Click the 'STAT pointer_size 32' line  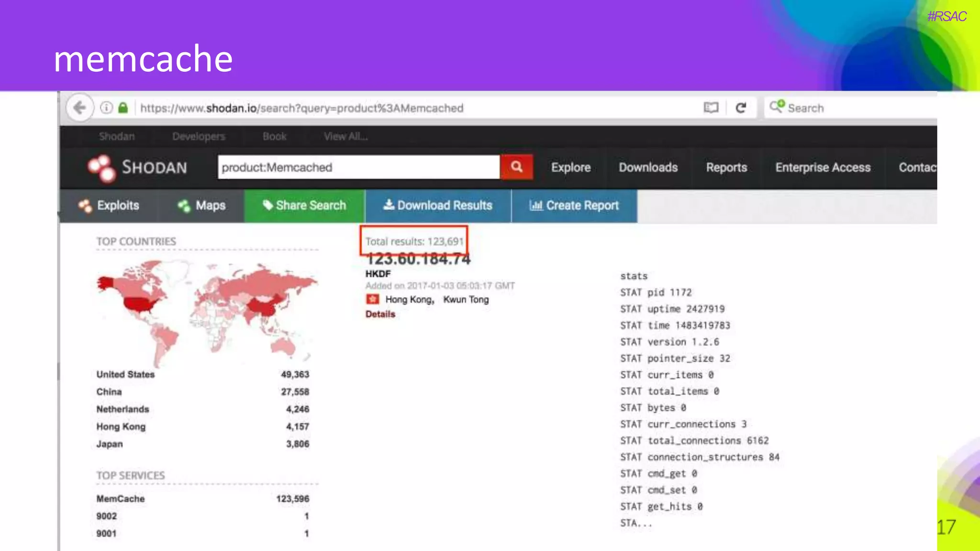coord(675,358)
